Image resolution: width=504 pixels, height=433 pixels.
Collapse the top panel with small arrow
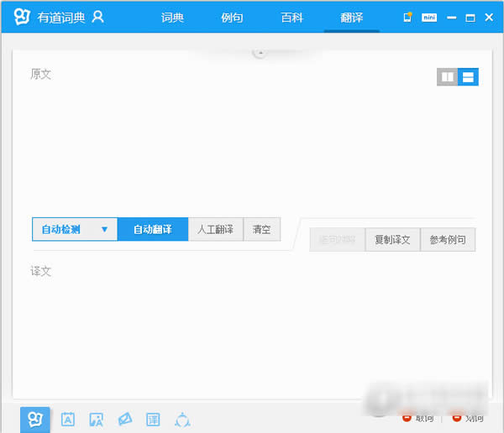(x=260, y=53)
